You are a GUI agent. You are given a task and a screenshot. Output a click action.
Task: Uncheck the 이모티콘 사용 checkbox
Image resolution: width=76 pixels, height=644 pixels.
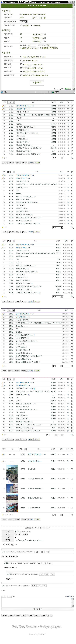(21, 75)
